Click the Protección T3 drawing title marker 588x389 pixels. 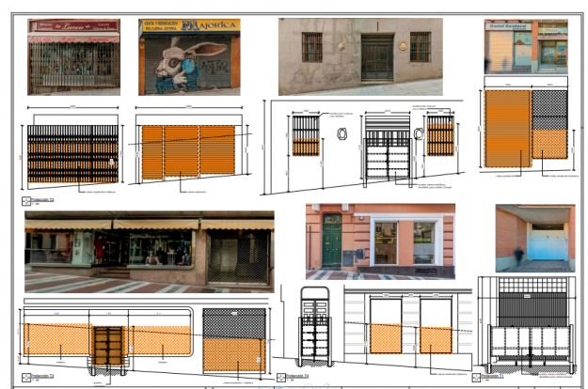pos(24,374)
